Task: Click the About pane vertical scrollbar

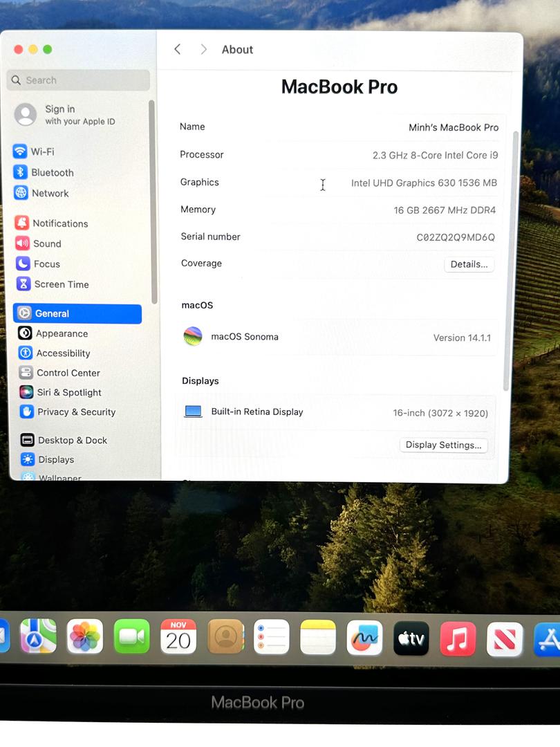Action: coord(510,261)
